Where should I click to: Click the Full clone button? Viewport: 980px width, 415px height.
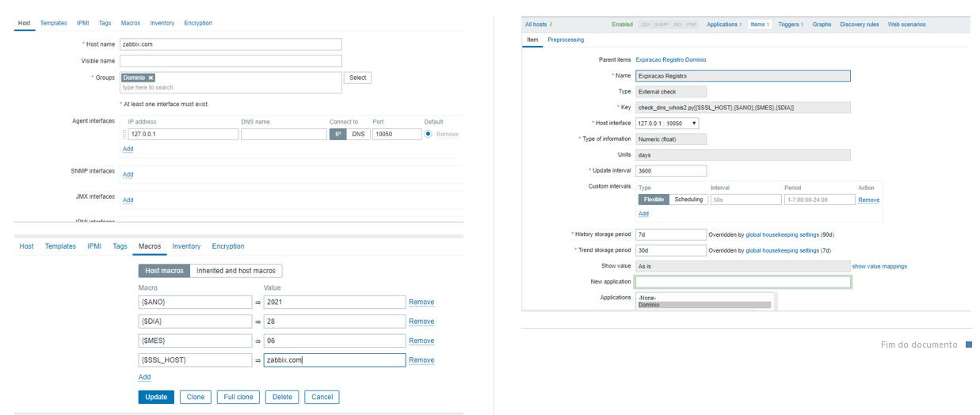coord(238,397)
